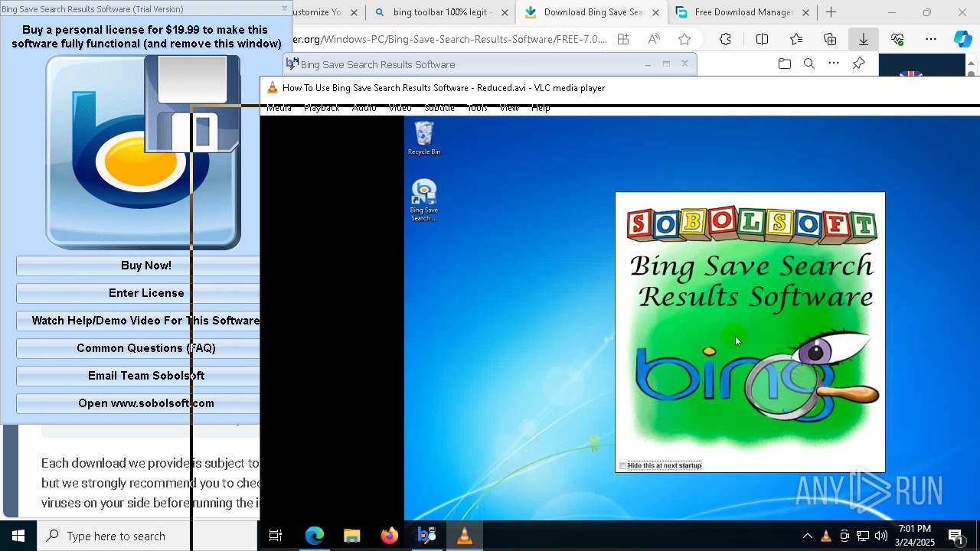The height and width of the screenshot is (551, 980).
Task: Open www.sobolsoft.com button
Action: (x=145, y=403)
